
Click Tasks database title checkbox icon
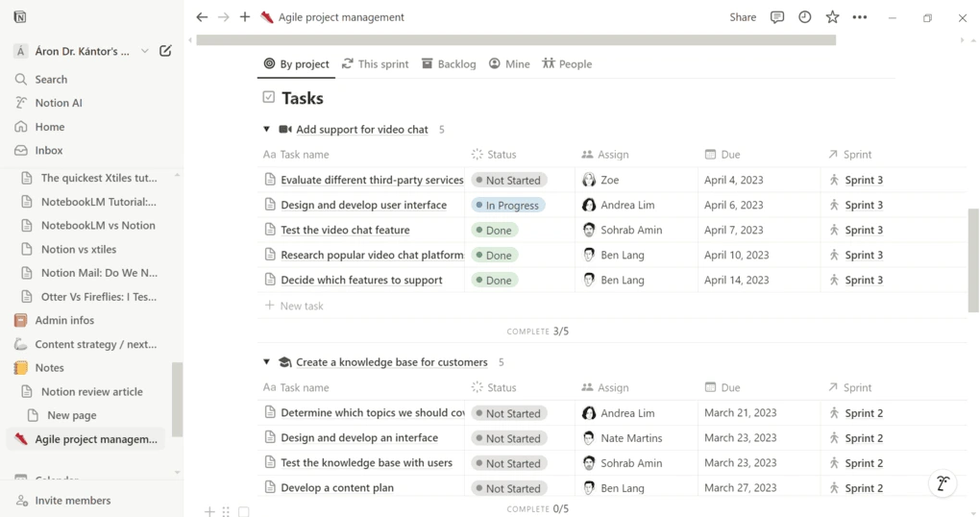point(269,97)
